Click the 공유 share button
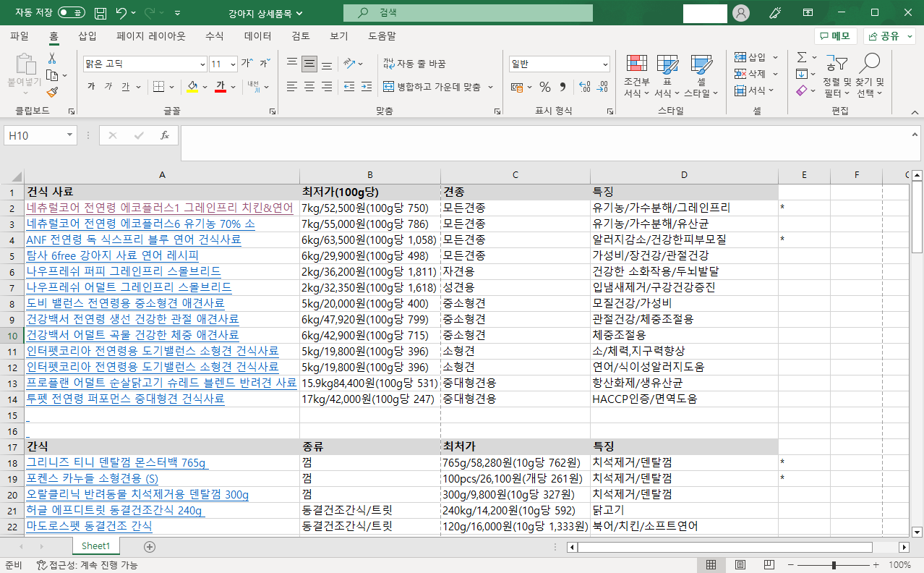Screen dimensions: 924x573 click(890, 36)
